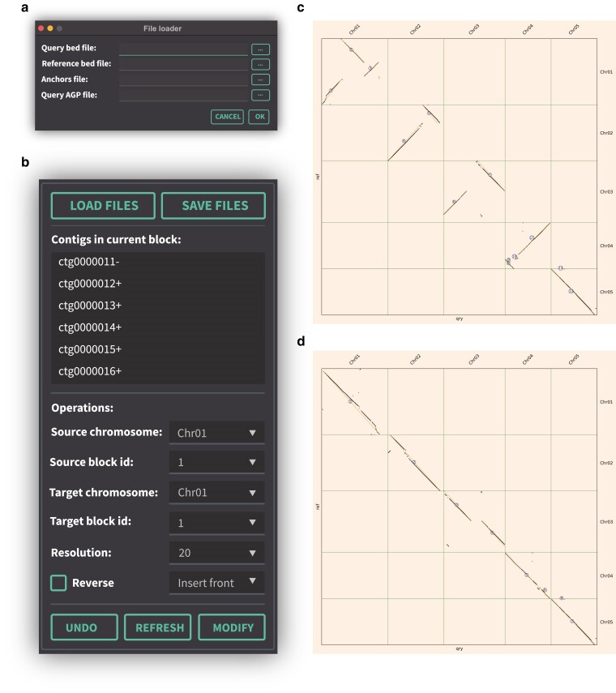
Task: Open the Source block id dropdown
Action: (x=217, y=462)
